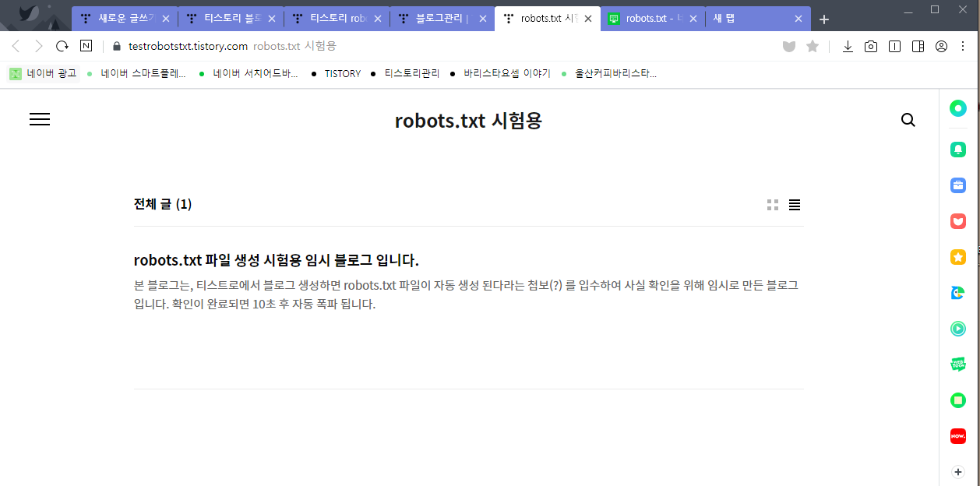Bookmark this page with the star icon

coord(813,47)
